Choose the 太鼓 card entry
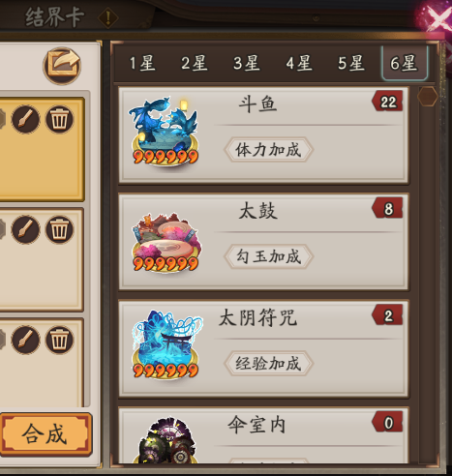452x476 pixels. 264,242
